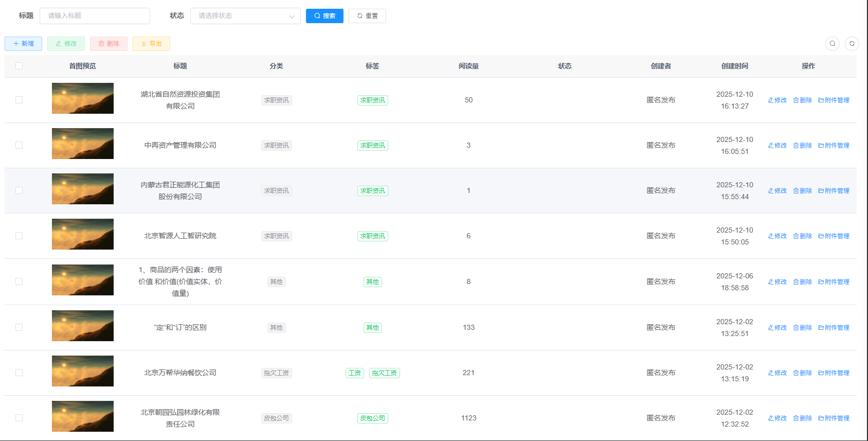Check the row for 湖北省自然资源投资集团有限公司
868x441 pixels.
[x=19, y=100]
